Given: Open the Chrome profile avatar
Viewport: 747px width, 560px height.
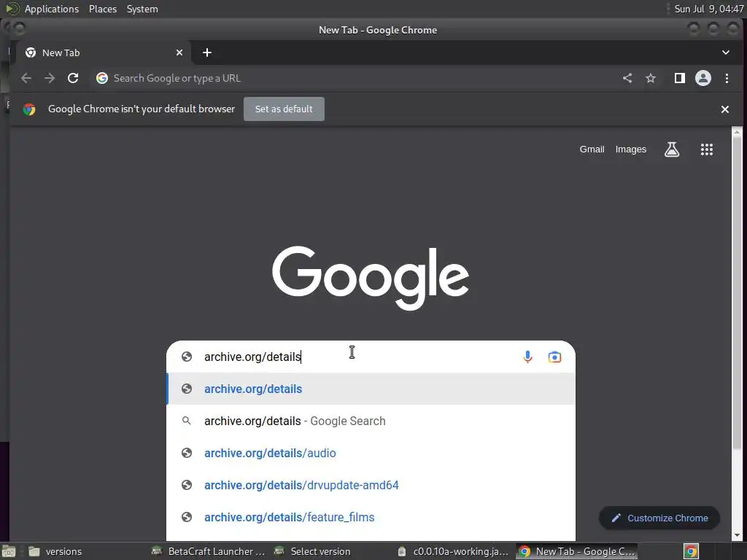Looking at the screenshot, I should pos(703,78).
